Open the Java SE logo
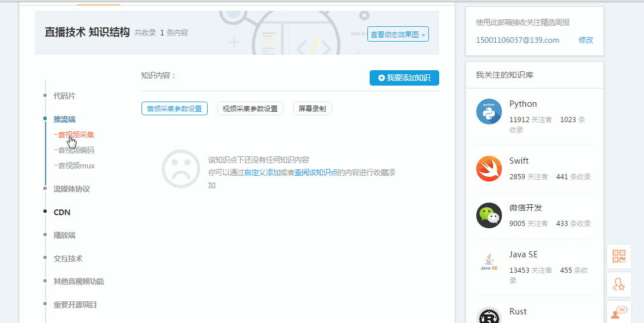Viewport: 644px width, 323px height. 489,262
